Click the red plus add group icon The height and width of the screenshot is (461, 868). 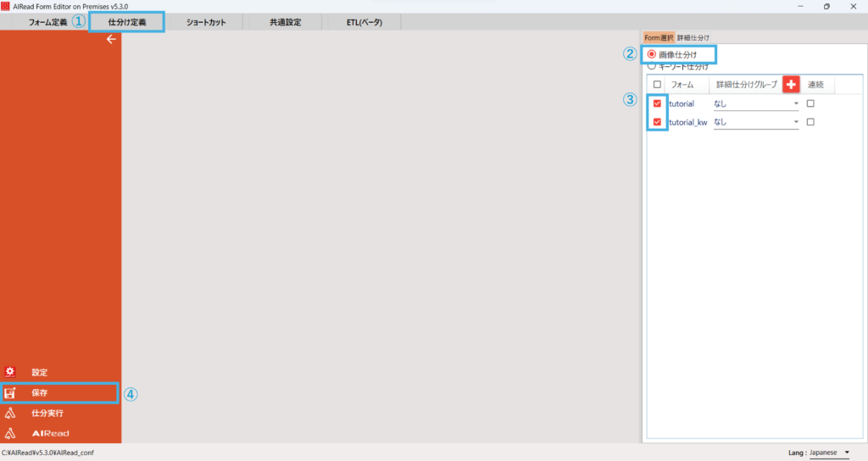(x=790, y=85)
